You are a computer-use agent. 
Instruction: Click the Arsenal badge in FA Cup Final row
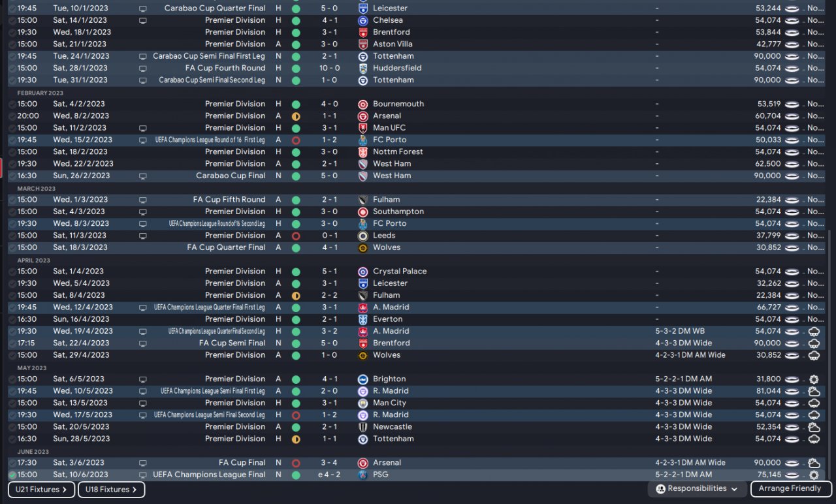click(363, 463)
